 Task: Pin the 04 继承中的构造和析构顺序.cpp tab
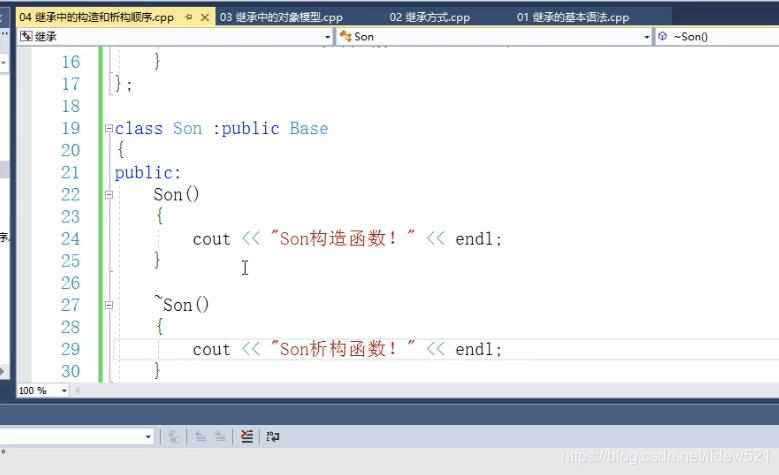point(189,17)
